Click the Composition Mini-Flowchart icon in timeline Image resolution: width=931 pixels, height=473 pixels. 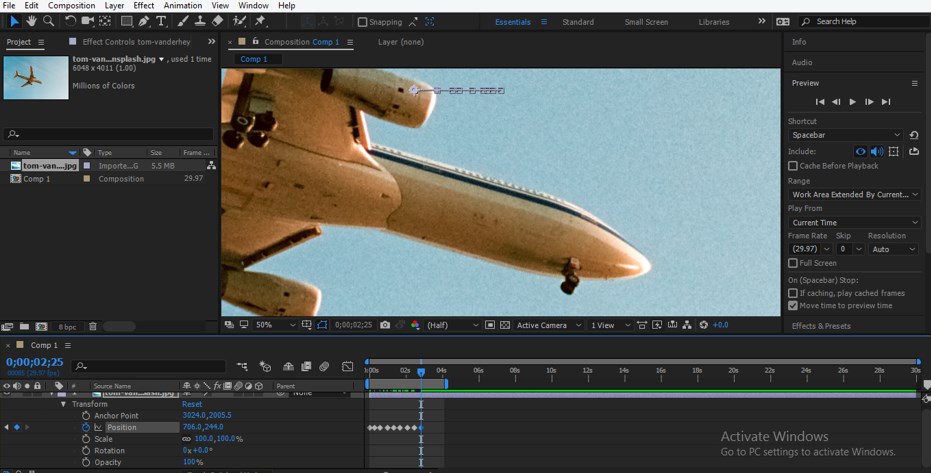tap(242, 367)
